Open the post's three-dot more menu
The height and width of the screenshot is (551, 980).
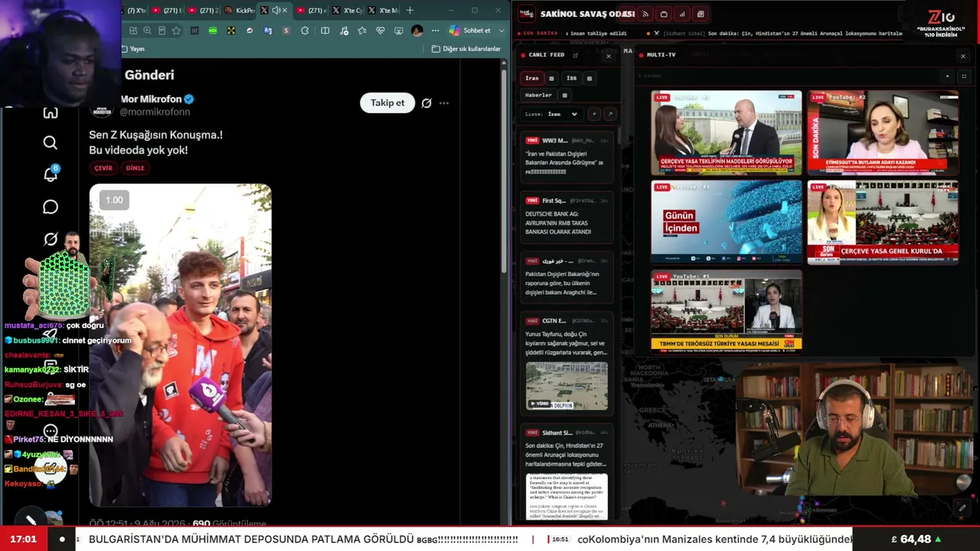point(444,103)
